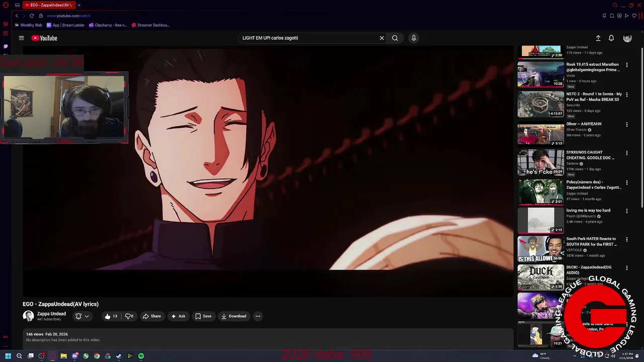Open Oliver -- AAHYEAHH video title
The height and width of the screenshot is (362, 644).
pos(584,124)
